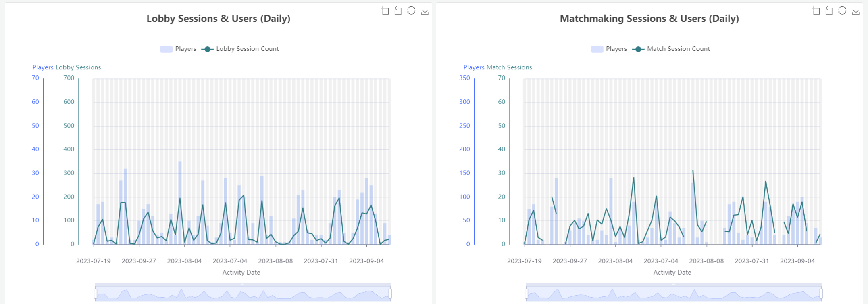The width and height of the screenshot is (868, 304).
Task: Activate area zoom tool on Matchmaking Sessions chart
Action: pos(816,11)
